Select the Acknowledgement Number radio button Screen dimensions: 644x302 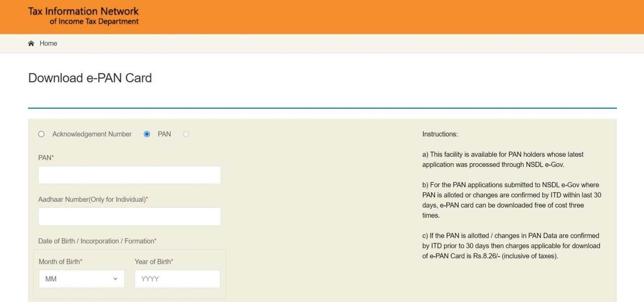tap(41, 134)
